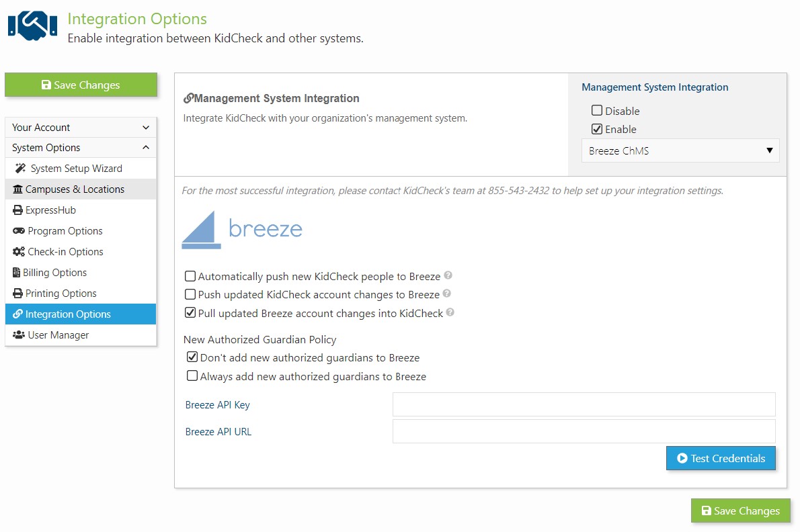Click the Campuses & Locations building icon

[18, 189]
